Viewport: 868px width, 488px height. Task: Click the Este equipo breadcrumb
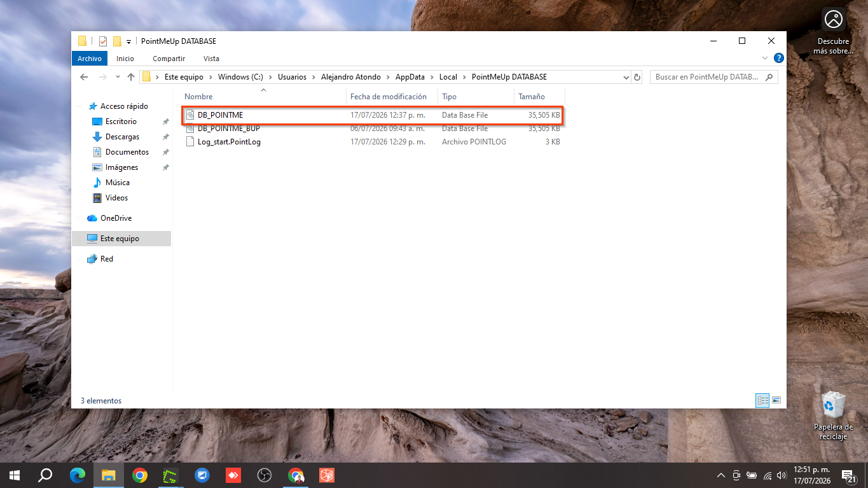[x=184, y=77]
